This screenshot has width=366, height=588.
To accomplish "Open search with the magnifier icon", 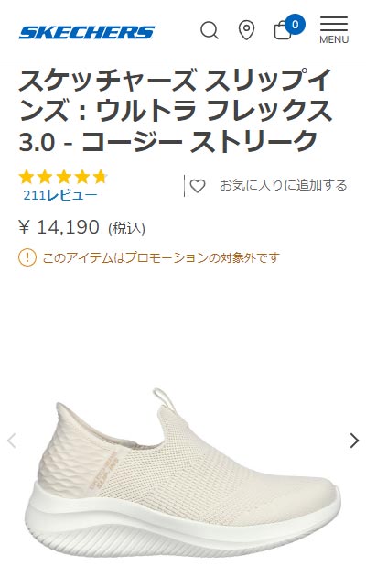I will pyautogui.click(x=210, y=30).
